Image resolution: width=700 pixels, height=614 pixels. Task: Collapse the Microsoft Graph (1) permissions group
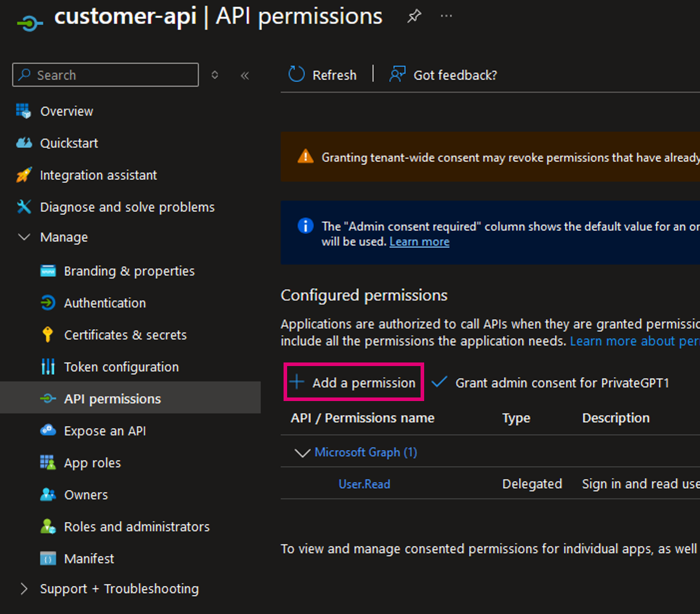(303, 453)
